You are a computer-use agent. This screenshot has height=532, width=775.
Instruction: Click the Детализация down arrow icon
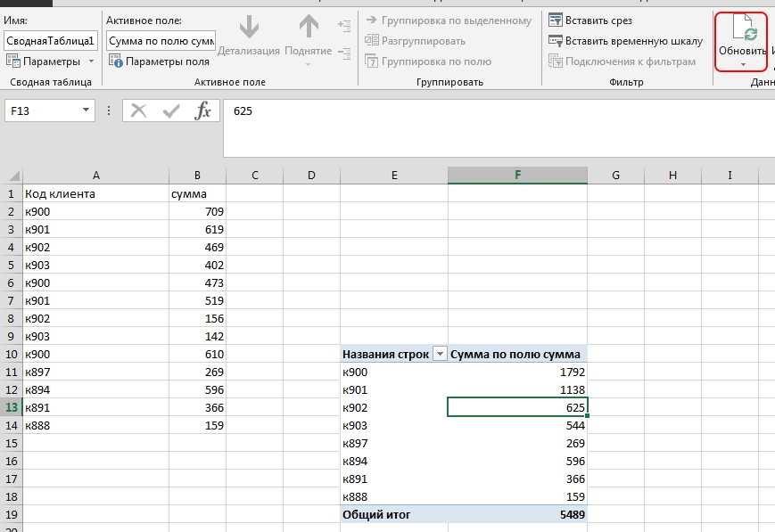[249, 27]
